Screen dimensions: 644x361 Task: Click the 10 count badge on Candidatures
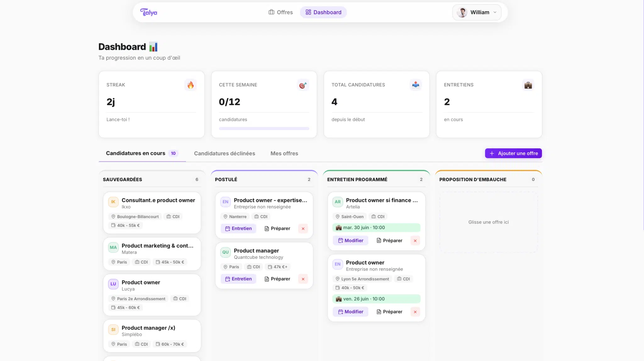pos(173,153)
